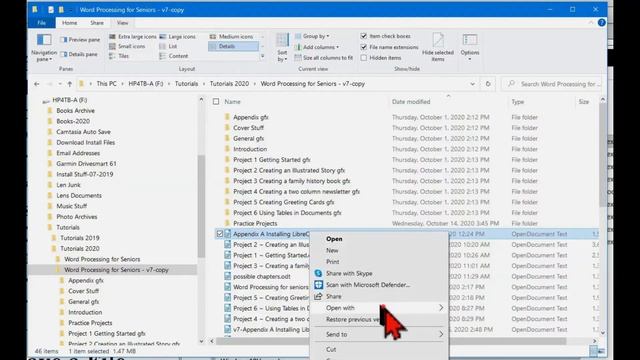This screenshot has height=360, width=640.
Task: Select Practice Projects folder in file list
Action: [255, 223]
